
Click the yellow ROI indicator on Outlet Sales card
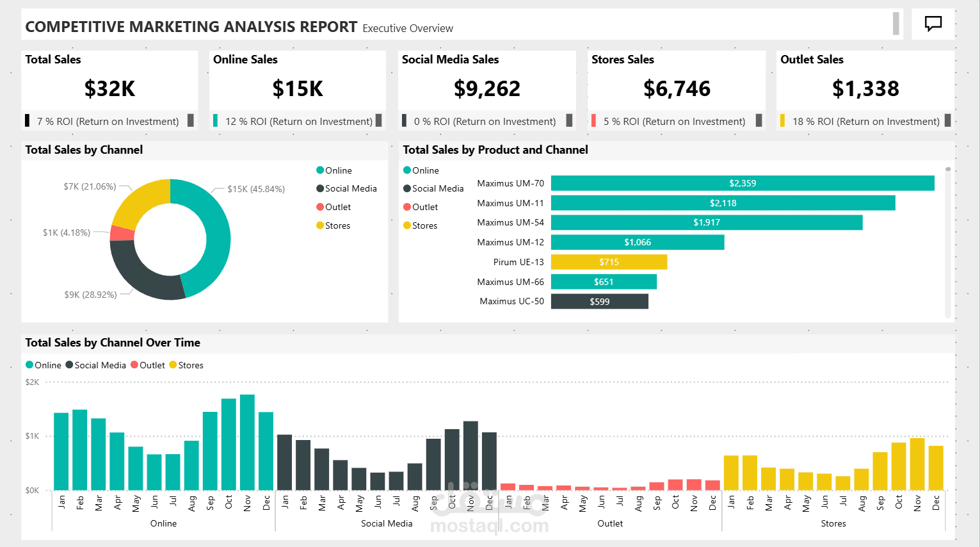coord(782,121)
